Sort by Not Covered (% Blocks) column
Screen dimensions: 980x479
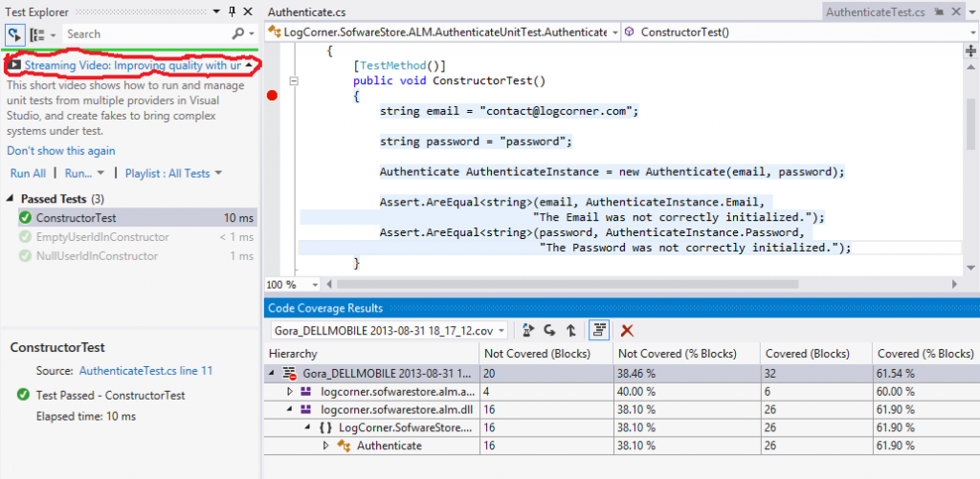[685, 354]
